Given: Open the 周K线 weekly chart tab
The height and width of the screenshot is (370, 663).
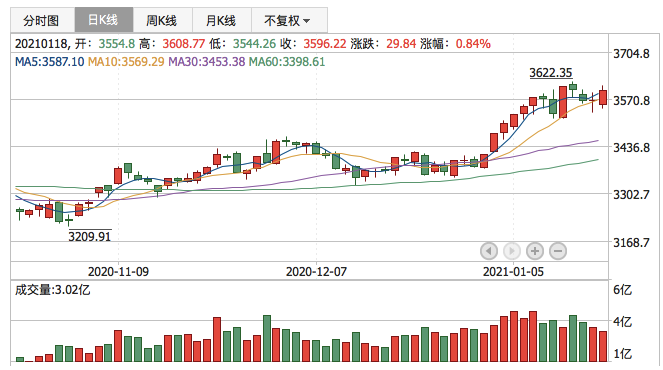Looking at the screenshot, I should coord(162,20).
